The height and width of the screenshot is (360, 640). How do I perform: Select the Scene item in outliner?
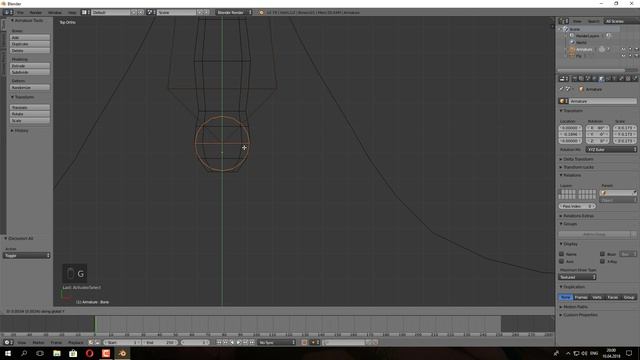click(575, 29)
